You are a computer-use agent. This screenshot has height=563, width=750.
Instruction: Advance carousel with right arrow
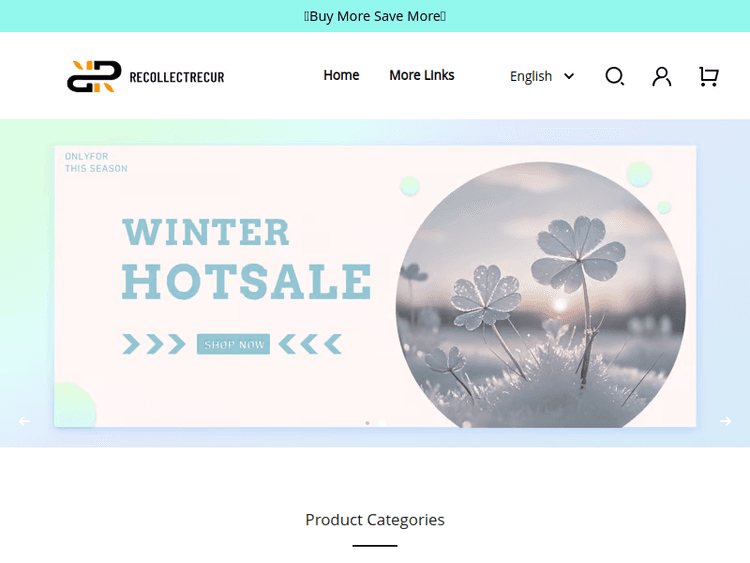pyautogui.click(x=726, y=421)
